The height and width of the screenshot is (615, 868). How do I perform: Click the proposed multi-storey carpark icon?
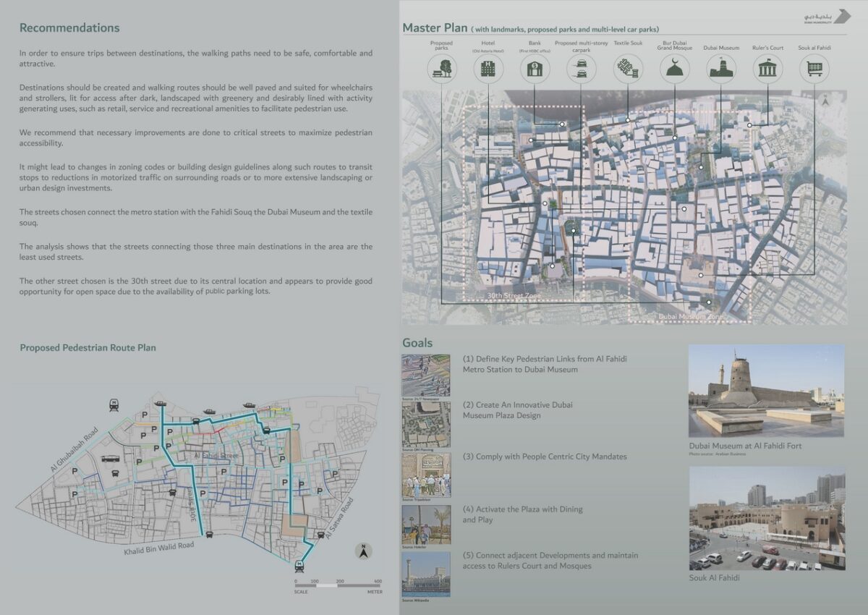[x=579, y=69]
